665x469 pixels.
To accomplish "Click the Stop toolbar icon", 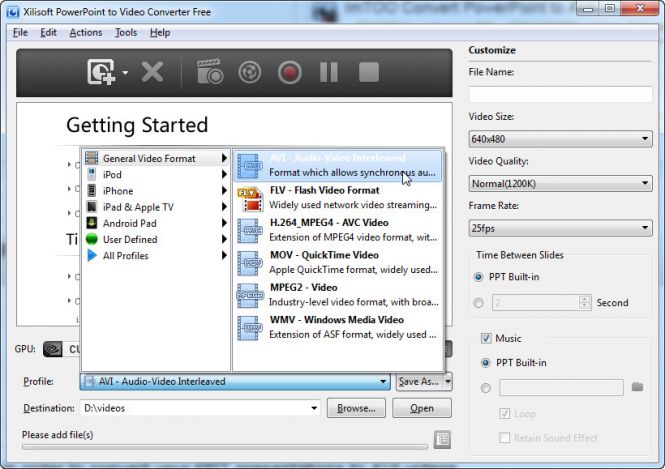I will click(x=369, y=72).
